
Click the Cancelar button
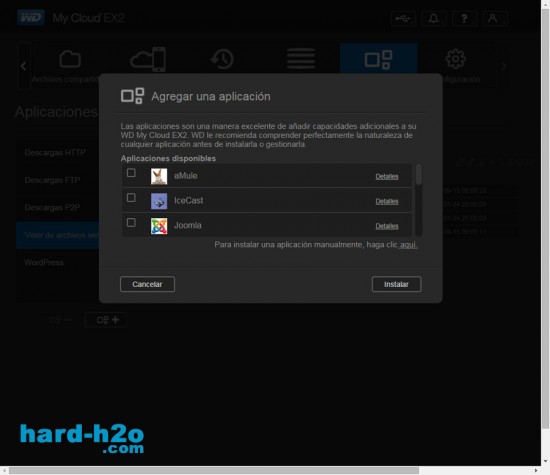147,284
